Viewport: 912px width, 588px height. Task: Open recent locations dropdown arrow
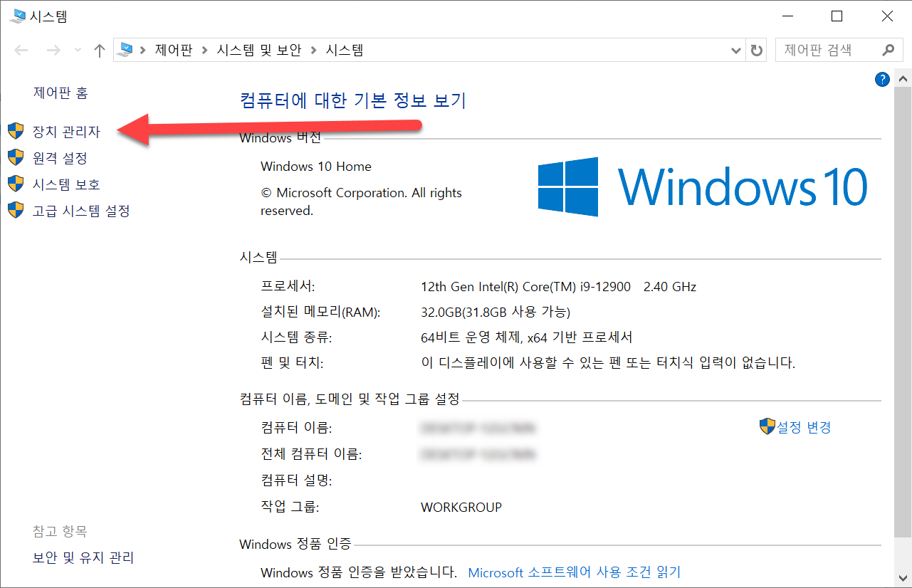tap(78, 51)
